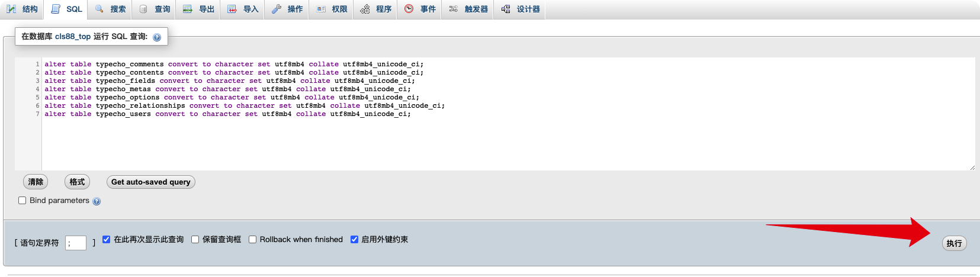The image size is (980, 277).
Task: Click the 执行 button to run query
Action: point(954,243)
